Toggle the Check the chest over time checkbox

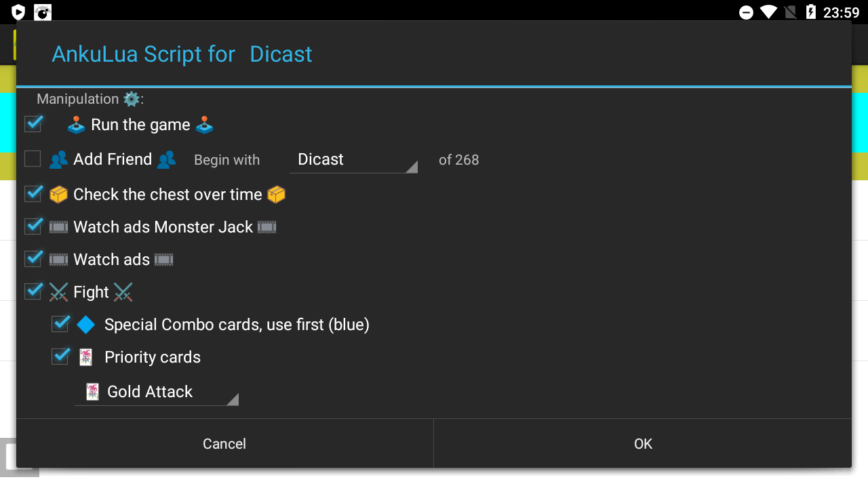coord(33,194)
